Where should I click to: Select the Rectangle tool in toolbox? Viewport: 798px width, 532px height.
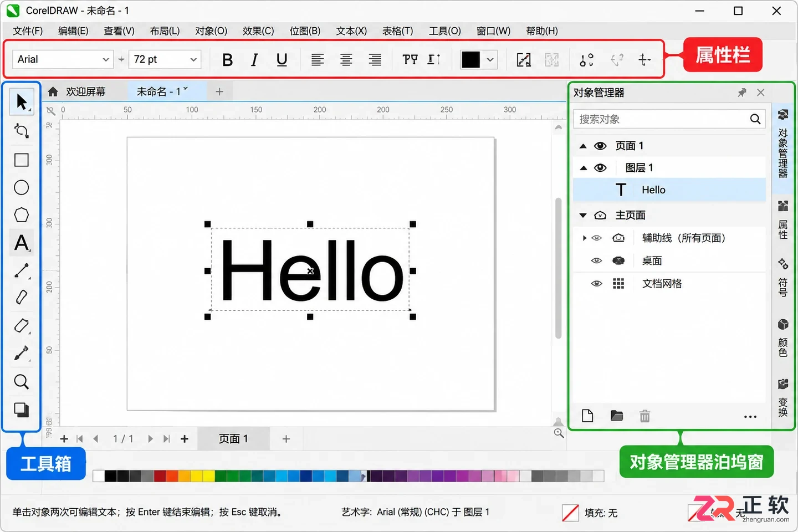(22, 160)
